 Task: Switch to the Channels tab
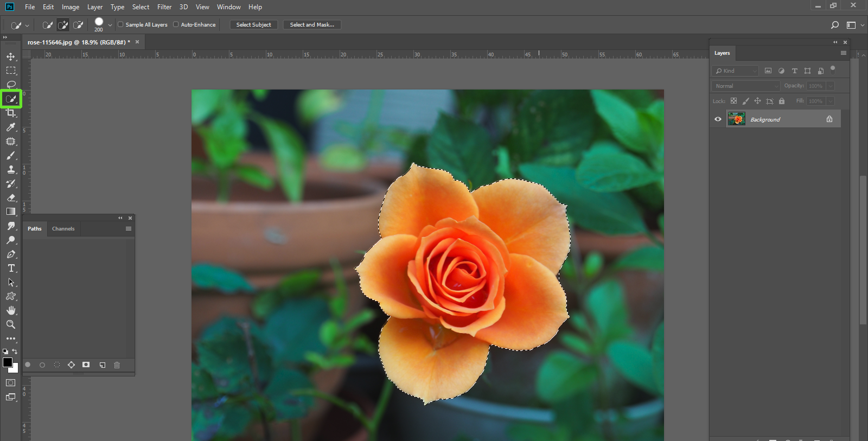coord(63,229)
